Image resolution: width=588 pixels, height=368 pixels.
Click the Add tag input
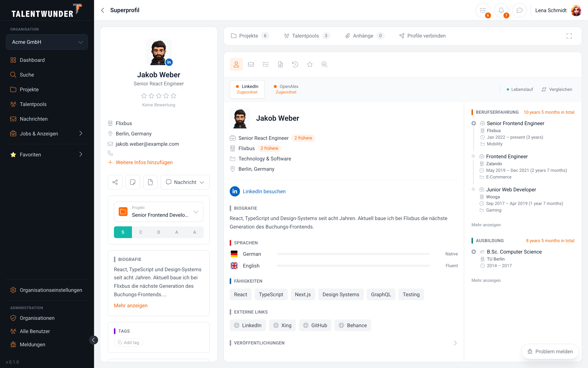click(129, 343)
